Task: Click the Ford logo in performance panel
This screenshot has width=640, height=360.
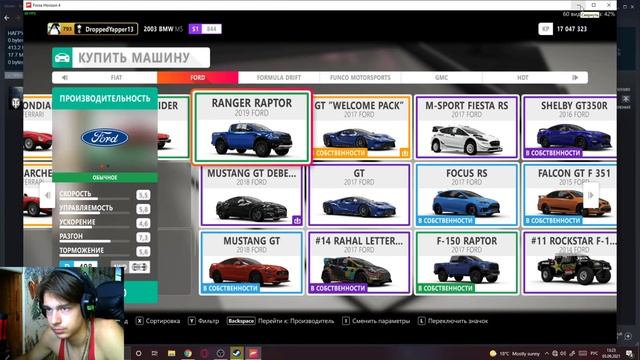Action: (x=104, y=138)
